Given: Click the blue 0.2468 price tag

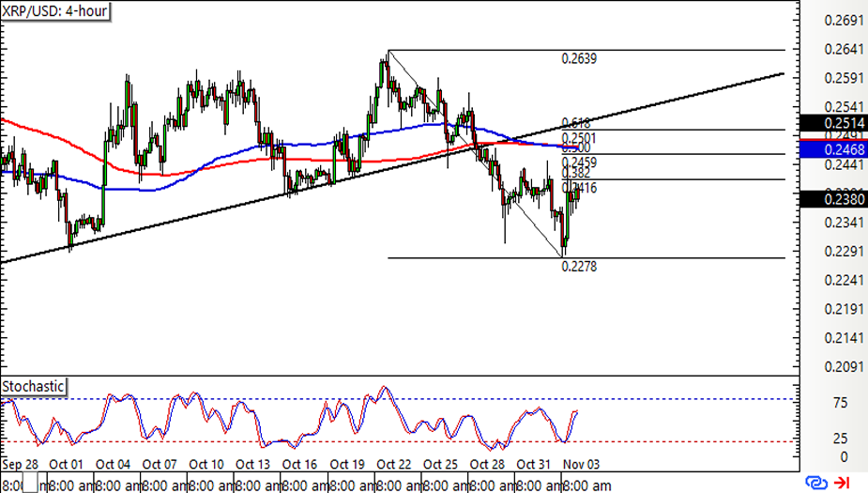Looking at the screenshot, I should click(833, 149).
